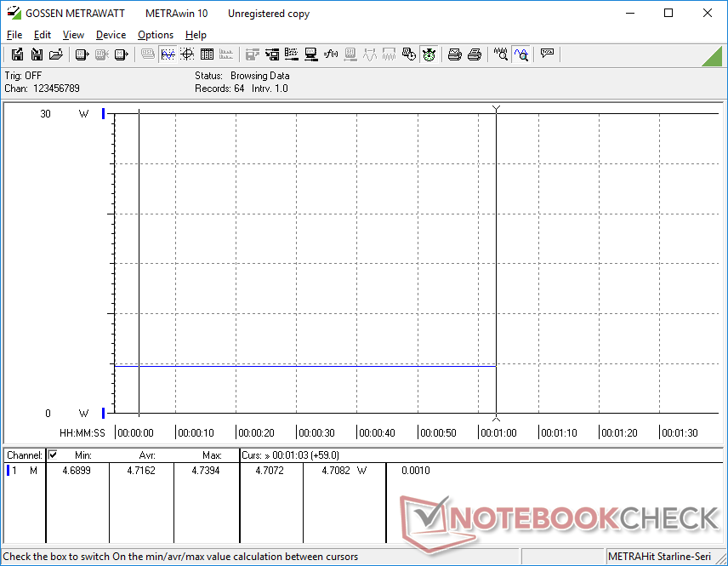Screen dimensions: 728x566
Task: Open the Device menu
Action: coord(111,35)
